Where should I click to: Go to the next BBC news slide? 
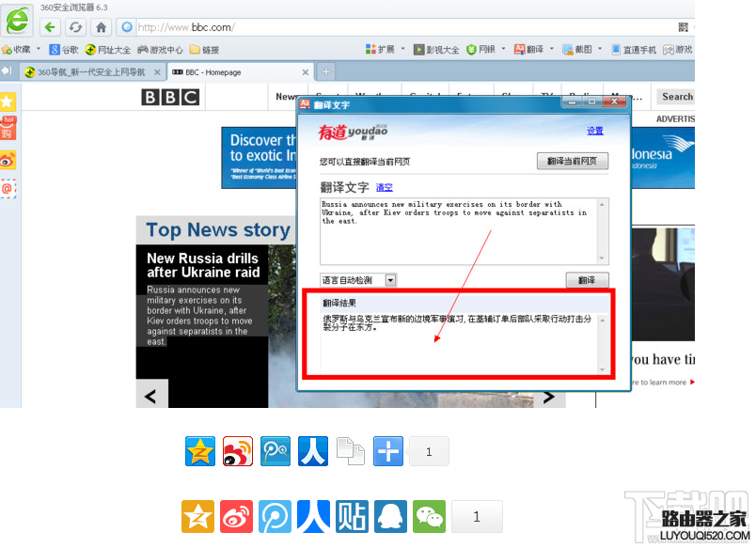551,397
